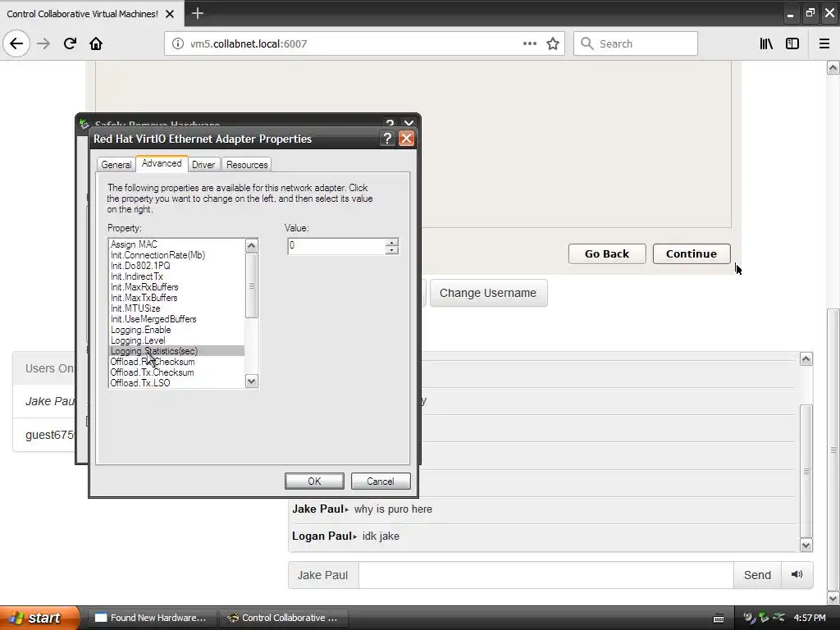840x630 pixels.
Task: Switch to Found New Hardware taskbar item
Action: coord(152,618)
